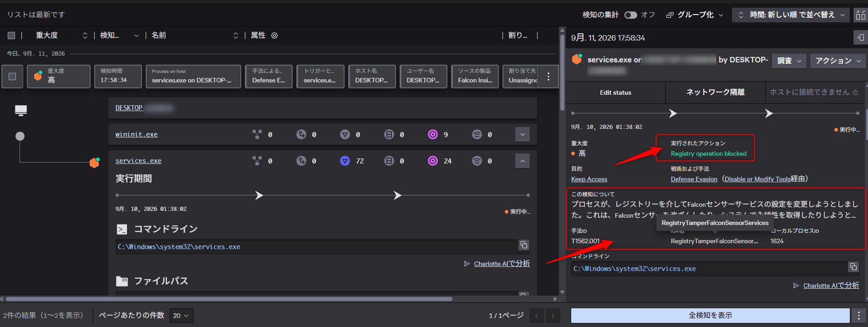Click the disk operations icon in services.exe row
The height and width of the screenshot is (327, 868).
click(389, 161)
